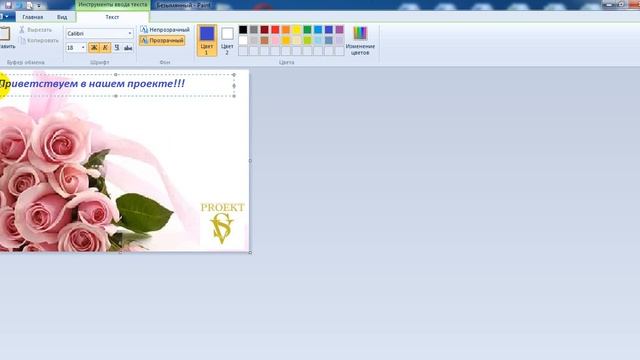
Task: Click the Save icon in quick access toolbar
Action: coord(8,5)
